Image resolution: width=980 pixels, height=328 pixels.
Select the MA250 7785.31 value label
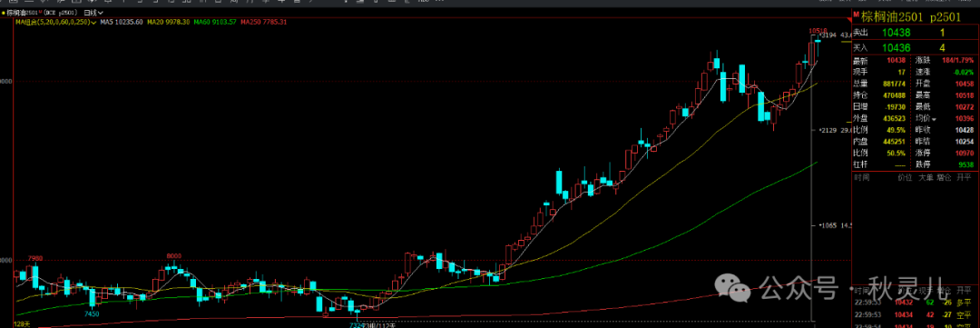(263, 22)
